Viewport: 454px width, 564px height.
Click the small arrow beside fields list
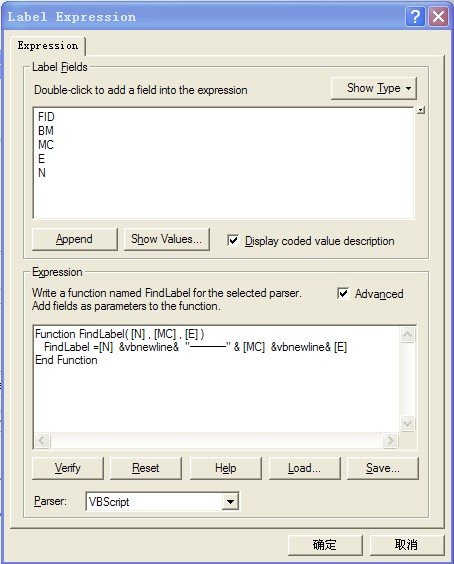click(421, 110)
